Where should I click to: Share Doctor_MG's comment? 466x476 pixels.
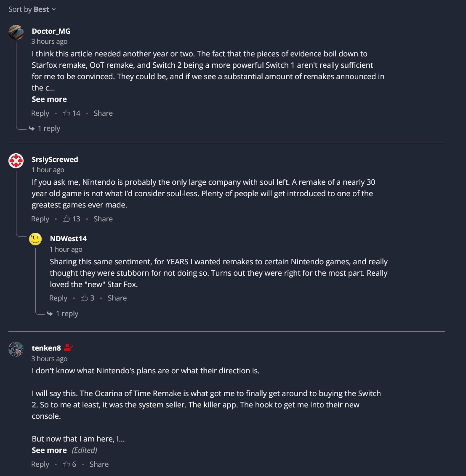(103, 113)
